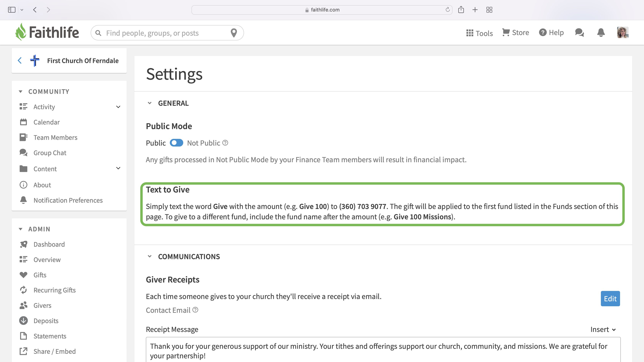The height and width of the screenshot is (362, 644).
Task: Go back using the arrow beside First Church
Action: (20, 61)
